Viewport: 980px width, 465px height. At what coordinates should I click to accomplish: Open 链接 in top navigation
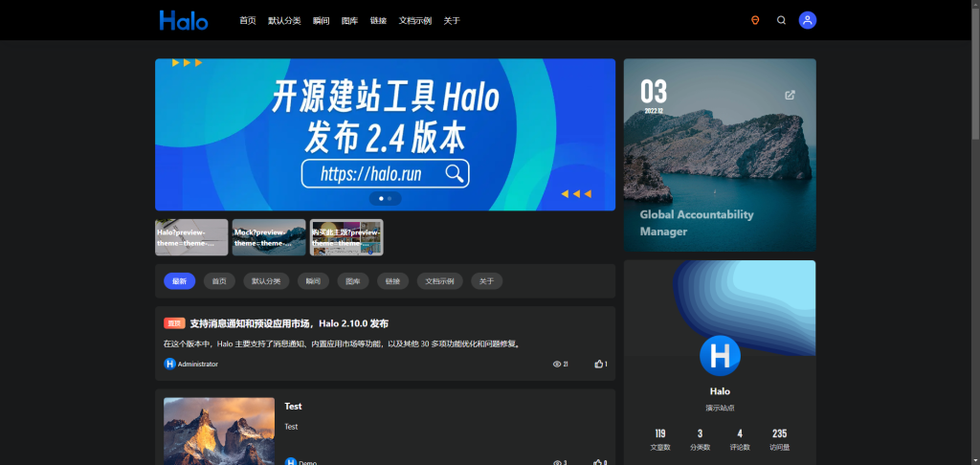[x=378, y=21]
